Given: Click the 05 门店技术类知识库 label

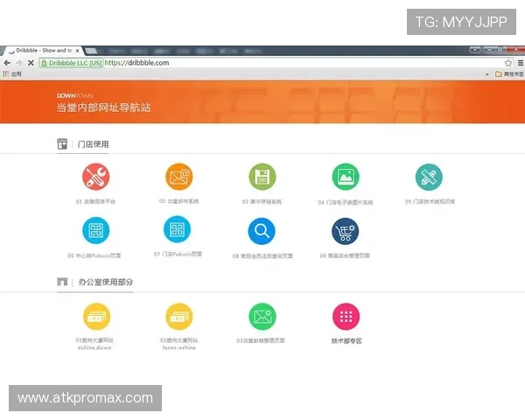Looking at the screenshot, I should [x=430, y=201].
